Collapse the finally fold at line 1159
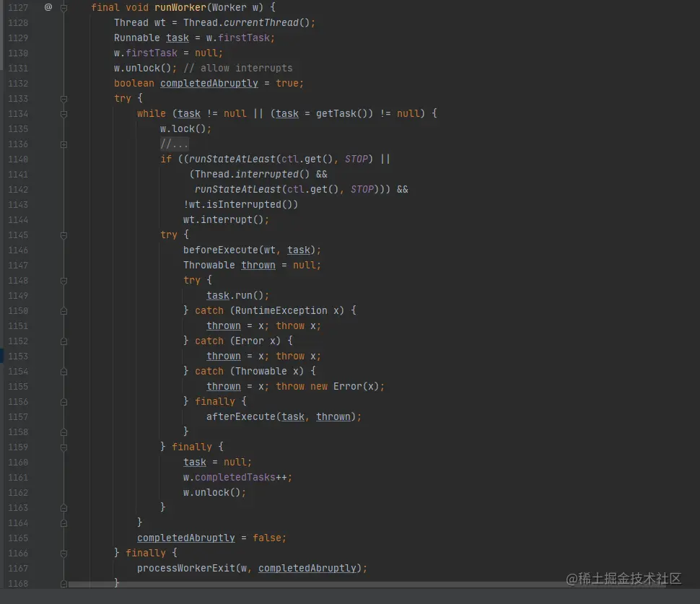 tap(64, 447)
